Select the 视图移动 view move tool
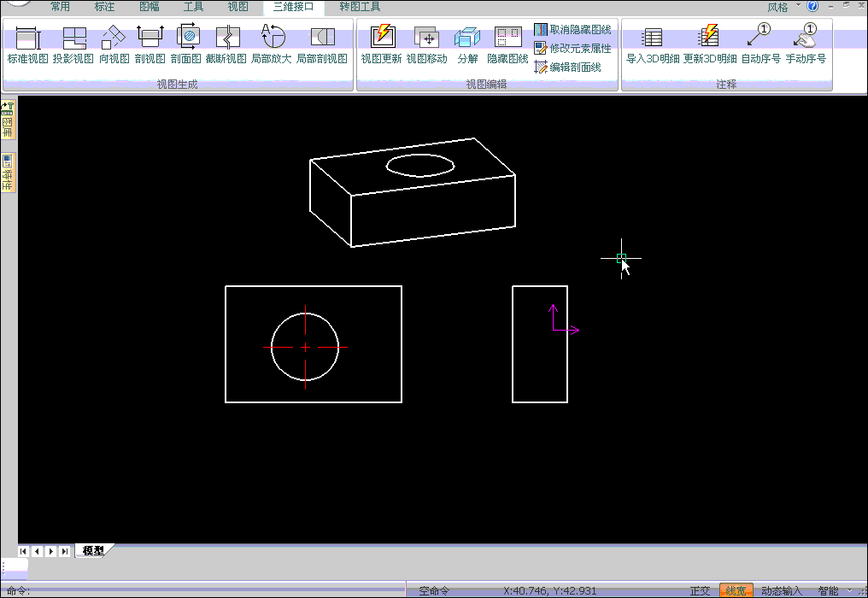The image size is (868, 598). (x=427, y=44)
